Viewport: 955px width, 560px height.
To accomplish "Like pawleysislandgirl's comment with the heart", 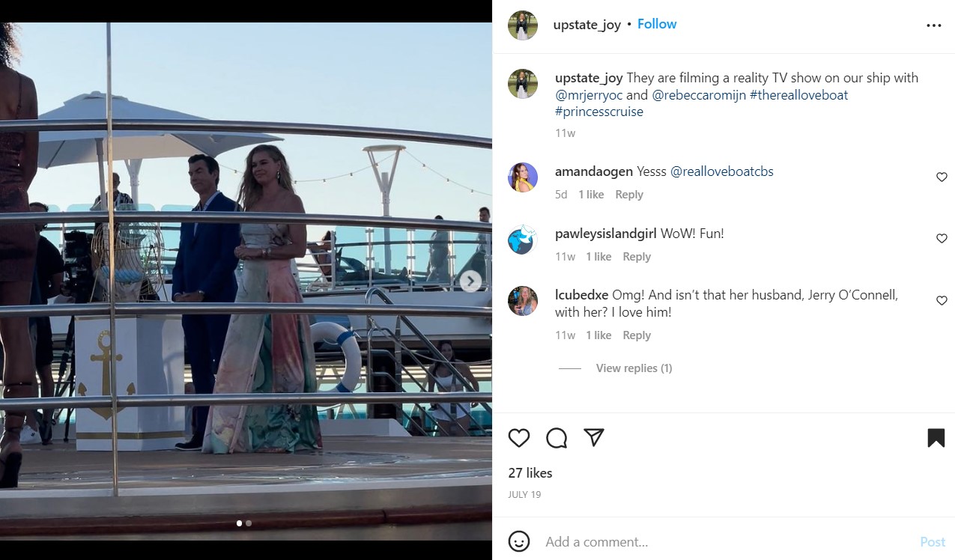I will 942,239.
